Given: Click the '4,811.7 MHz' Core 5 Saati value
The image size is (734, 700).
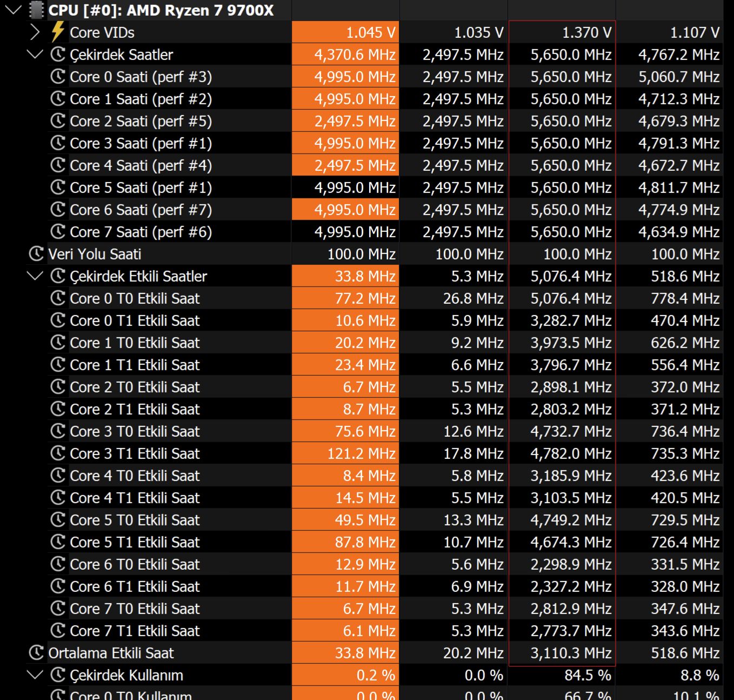Looking at the screenshot, I should (679, 188).
